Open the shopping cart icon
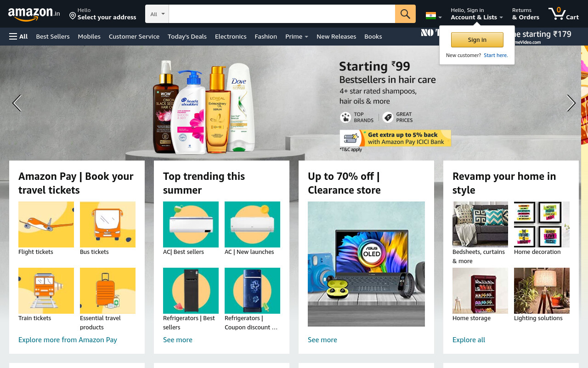This screenshot has width=588, height=368. (x=563, y=14)
